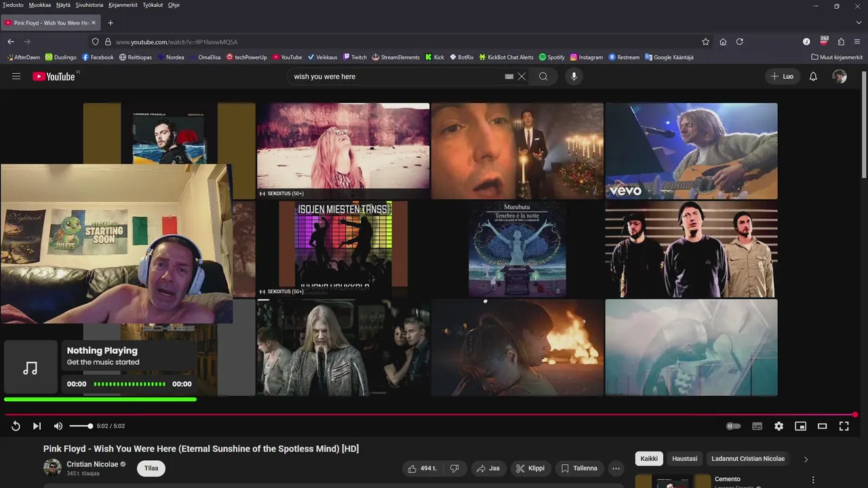Open the Duolingo bookmark
The height and width of the screenshot is (488, 868).
coord(60,58)
